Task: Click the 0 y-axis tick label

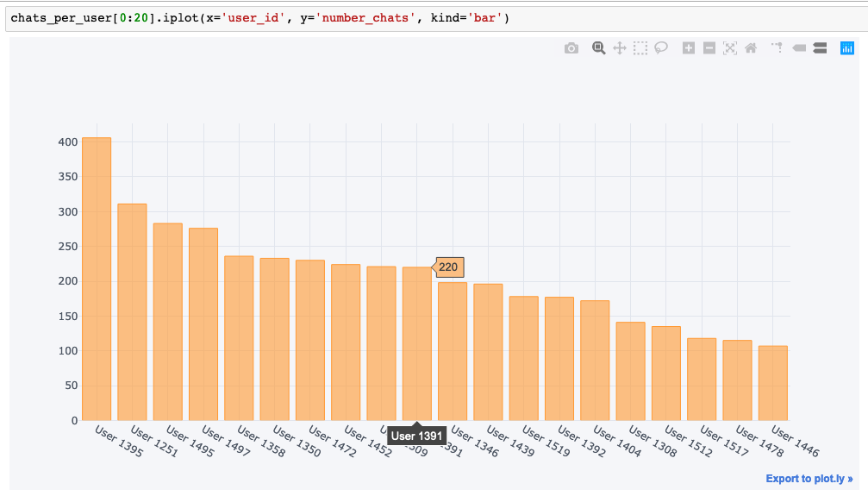Action: tap(74, 421)
